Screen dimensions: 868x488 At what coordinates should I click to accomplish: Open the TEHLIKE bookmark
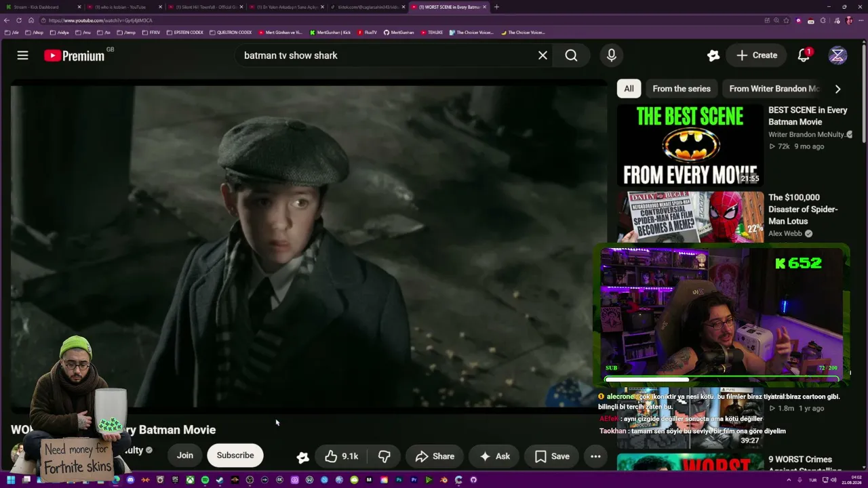point(432,33)
